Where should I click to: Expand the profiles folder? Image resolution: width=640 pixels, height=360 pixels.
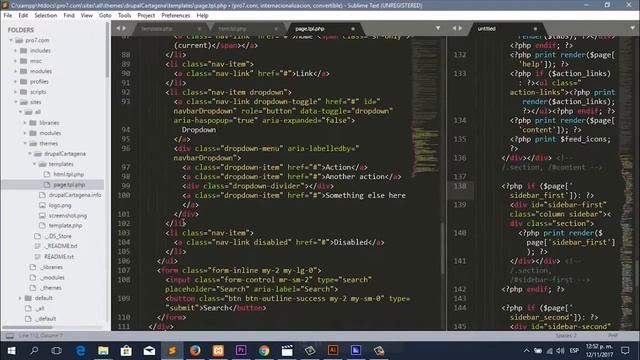(16, 82)
